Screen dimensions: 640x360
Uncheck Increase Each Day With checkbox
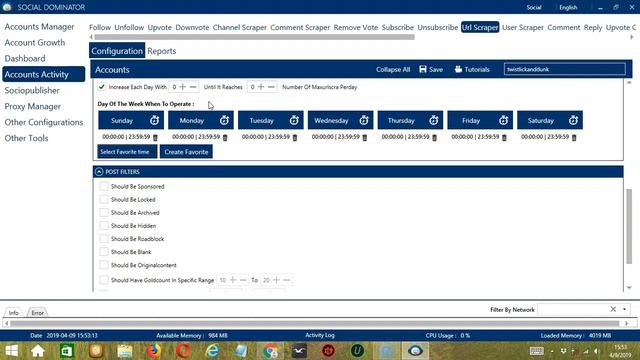102,87
